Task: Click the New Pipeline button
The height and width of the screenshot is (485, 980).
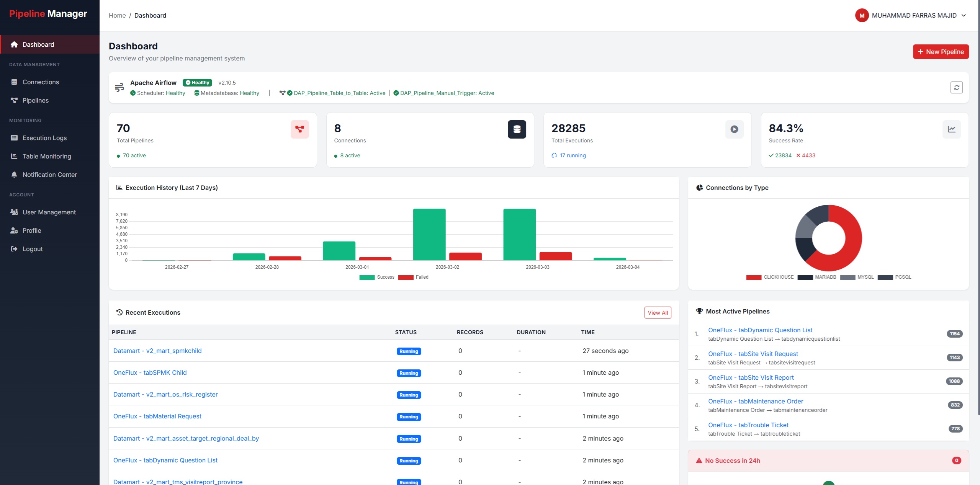Action: point(941,52)
